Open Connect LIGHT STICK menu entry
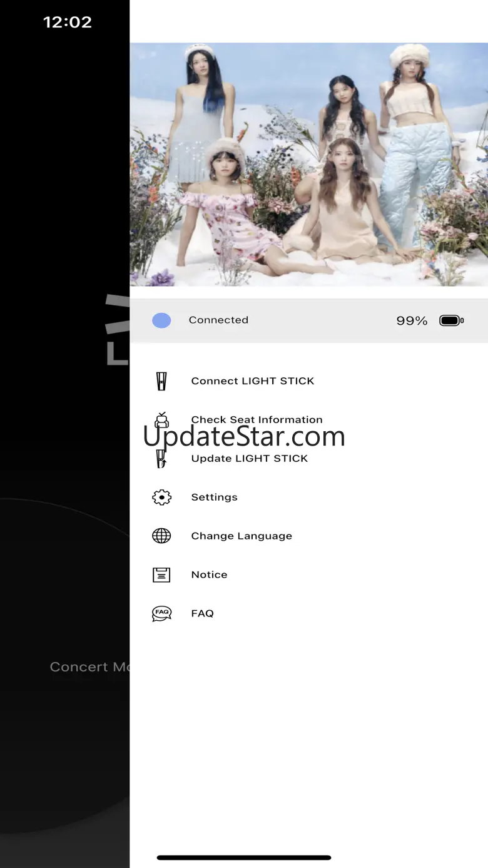The image size is (488, 868). click(252, 381)
